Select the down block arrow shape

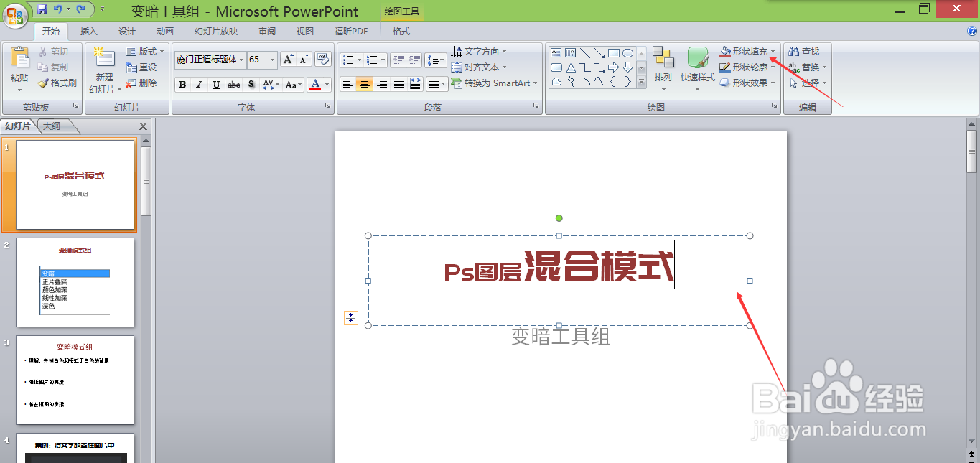tap(627, 67)
